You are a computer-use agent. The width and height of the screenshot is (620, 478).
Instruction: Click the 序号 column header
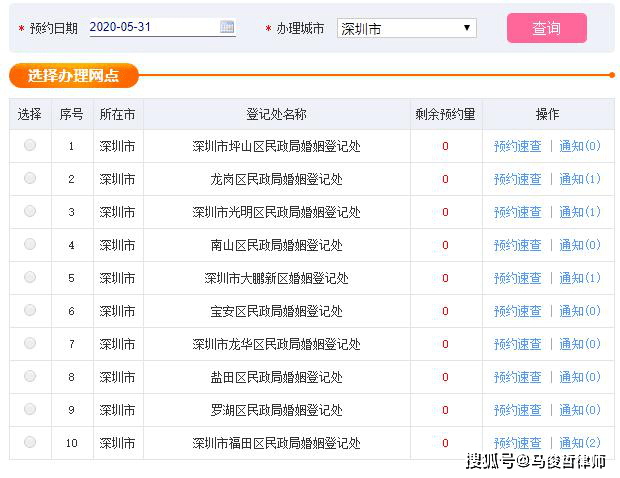72,114
